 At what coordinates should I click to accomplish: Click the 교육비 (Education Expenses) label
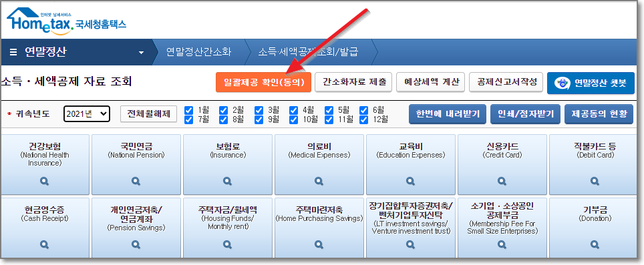(411, 151)
